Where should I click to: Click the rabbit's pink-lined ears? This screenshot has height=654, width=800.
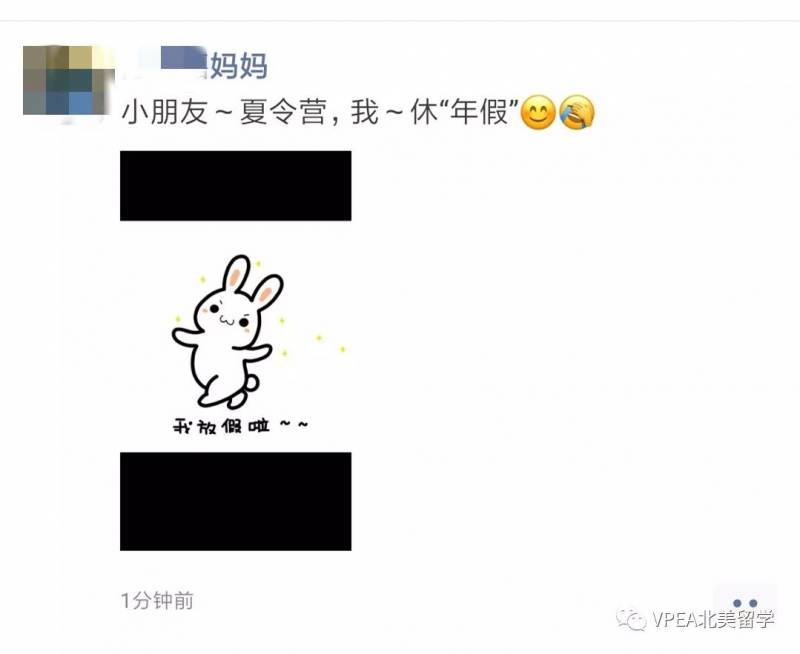(253, 280)
